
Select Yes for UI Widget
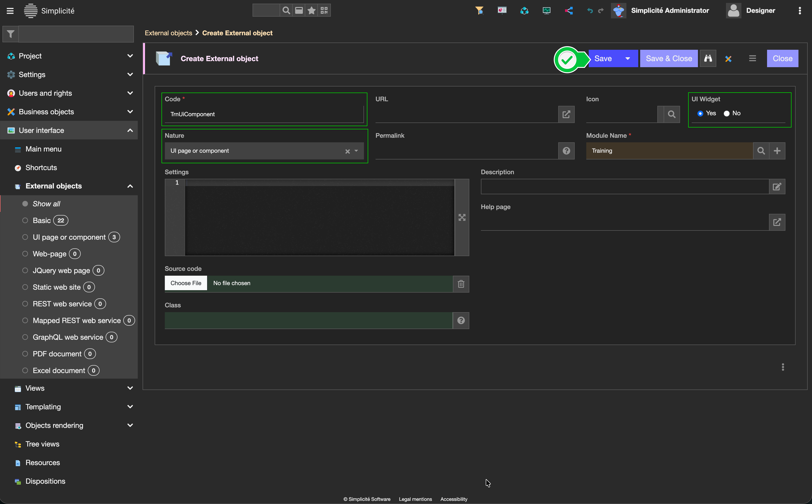point(700,113)
